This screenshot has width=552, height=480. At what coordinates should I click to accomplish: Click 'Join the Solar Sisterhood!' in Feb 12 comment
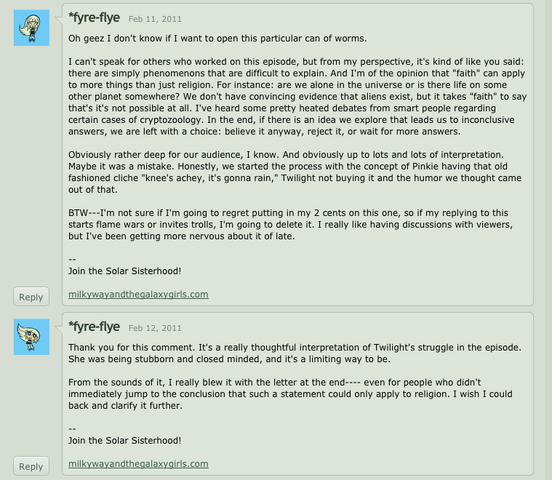pyautogui.click(x=125, y=441)
